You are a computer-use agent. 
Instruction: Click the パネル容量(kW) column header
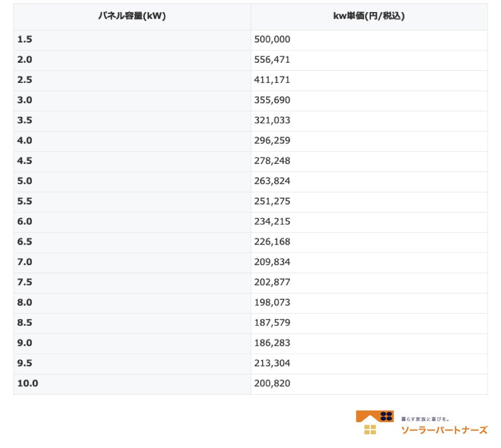[x=132, y=16]
